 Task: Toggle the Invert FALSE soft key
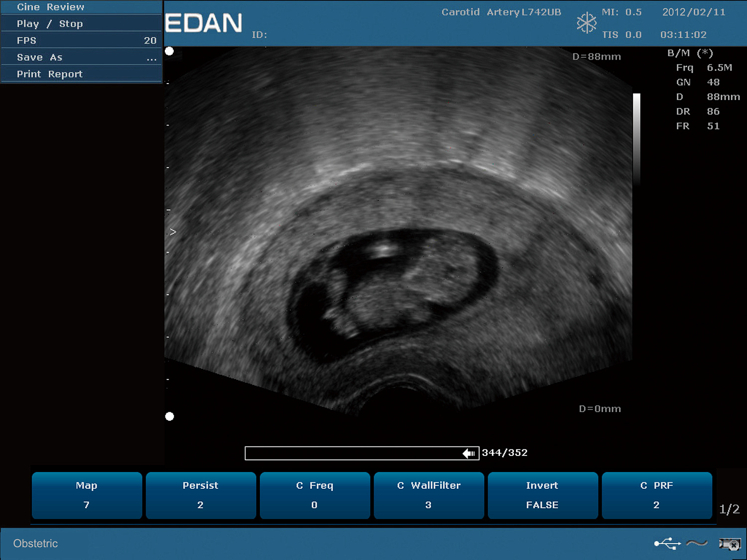(542, 495)
